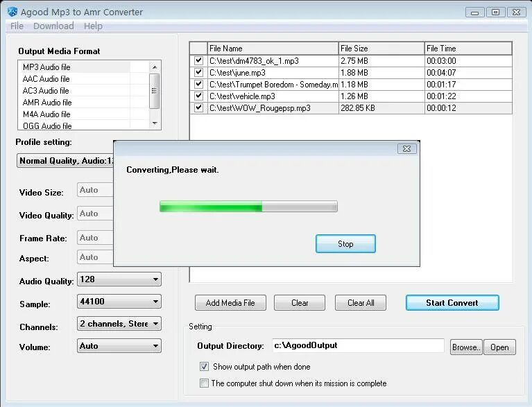The width and height of the screenshot is (532, 407).
Task: Minimize the Agood converter window
Action: pos(474,12)
